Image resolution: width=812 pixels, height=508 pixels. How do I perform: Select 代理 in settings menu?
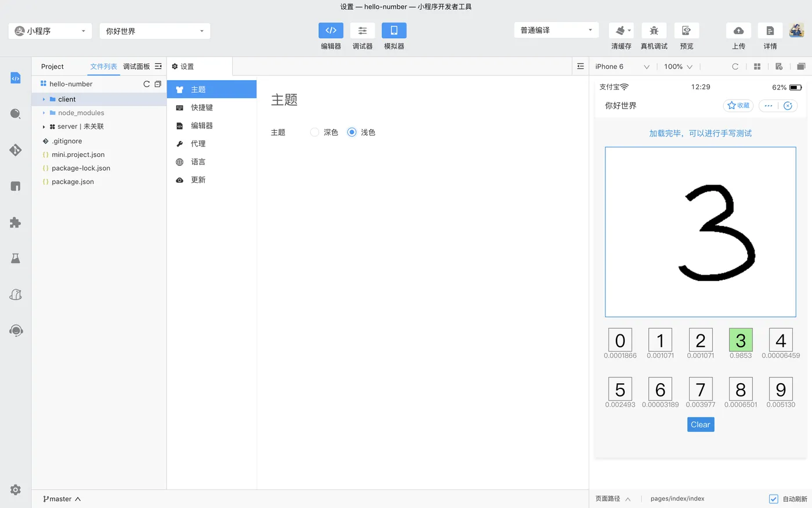[x=212, y=143]
